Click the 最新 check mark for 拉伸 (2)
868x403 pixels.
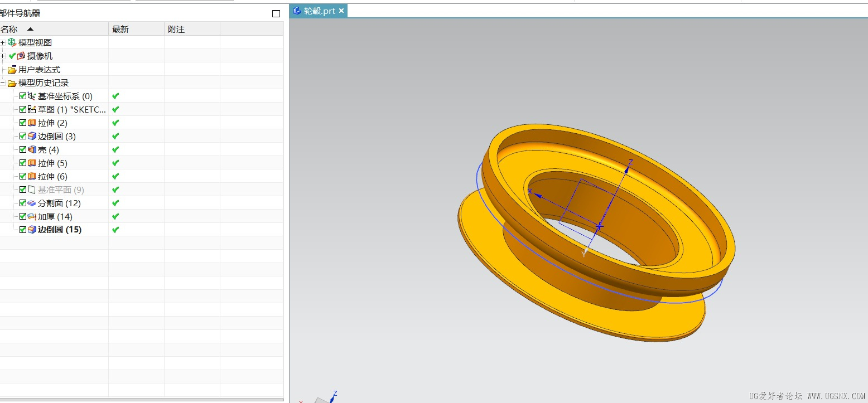tap(115, 123)
